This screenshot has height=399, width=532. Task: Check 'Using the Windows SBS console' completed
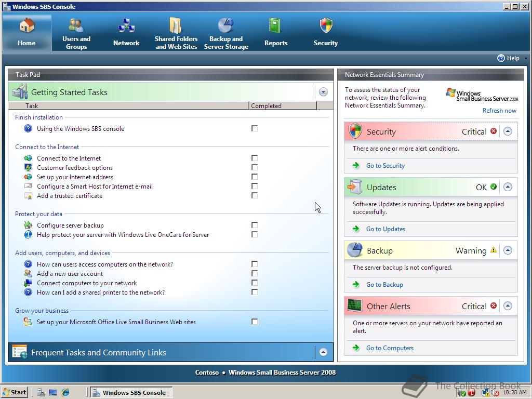coord(255,128)
